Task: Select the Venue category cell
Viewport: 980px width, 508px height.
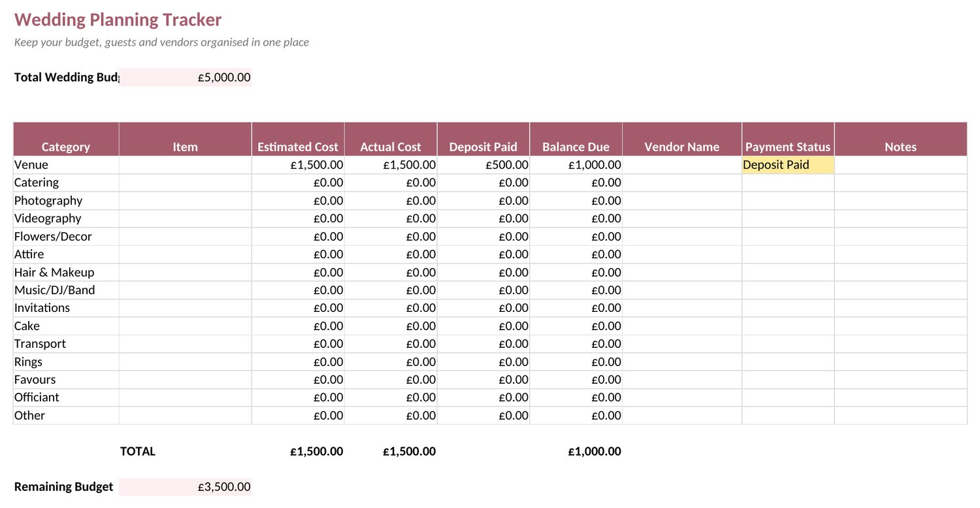Action: coord(66,165)
